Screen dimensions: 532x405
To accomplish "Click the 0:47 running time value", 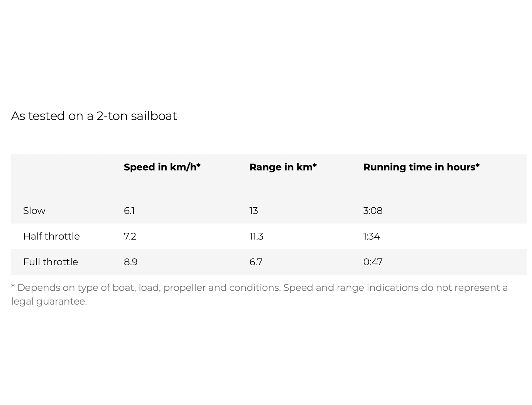I will tap(373, 262).
